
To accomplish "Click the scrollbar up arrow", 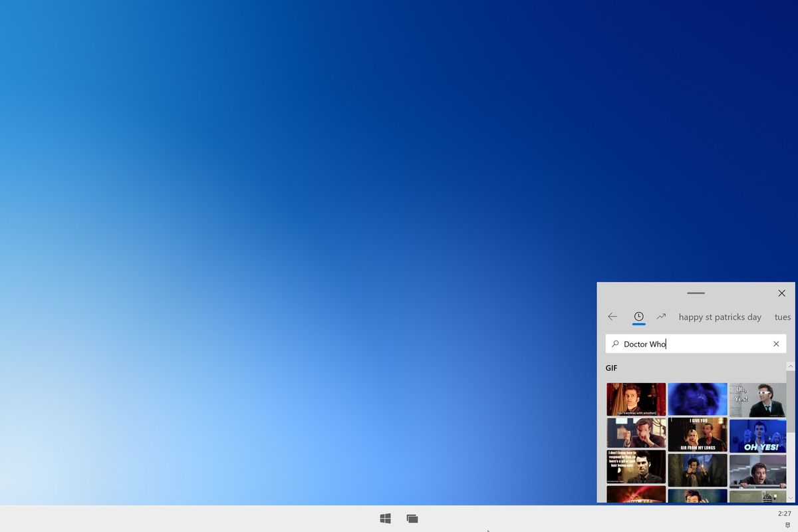I will pos(791,366).
